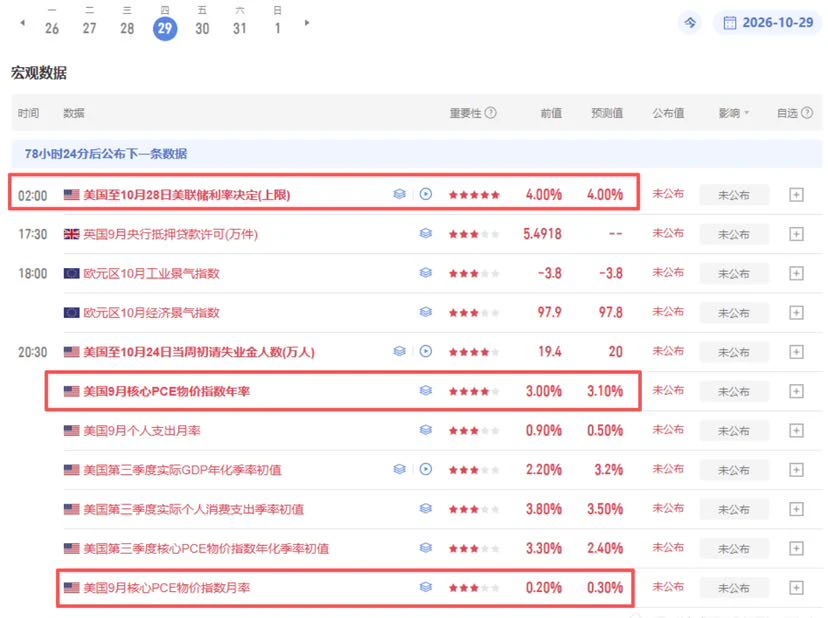The image size is (828, 618).
Task: Open data detail icon for 实际个人消费支出季率初值
Action: 426,509
